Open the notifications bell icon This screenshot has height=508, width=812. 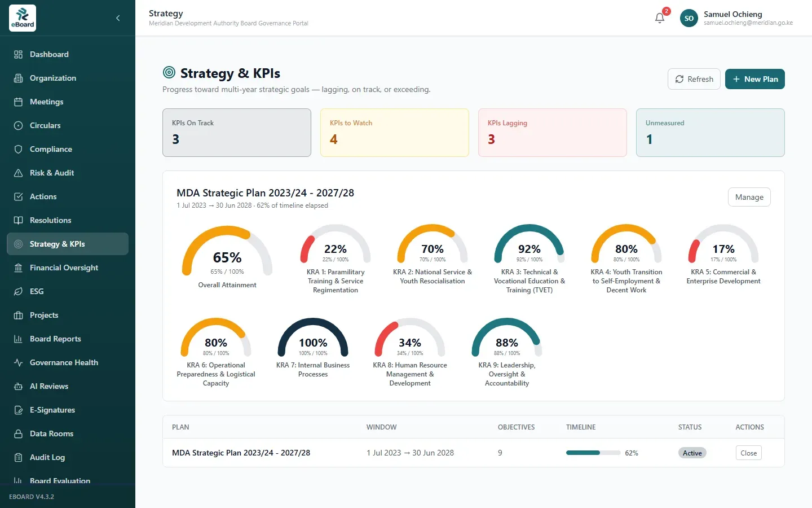660,18
